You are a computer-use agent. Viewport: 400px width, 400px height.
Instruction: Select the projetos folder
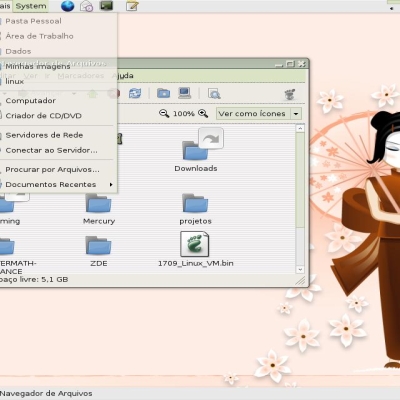point(195,203)
